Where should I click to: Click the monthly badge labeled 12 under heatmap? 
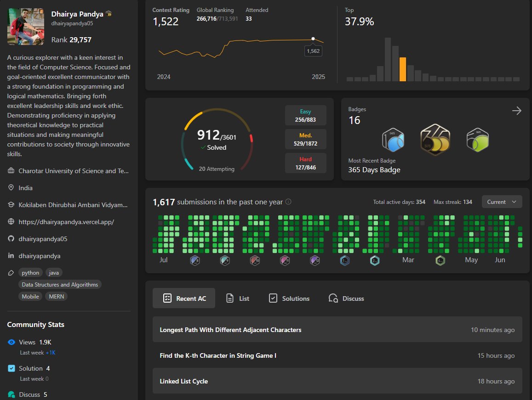click(315, 260)
